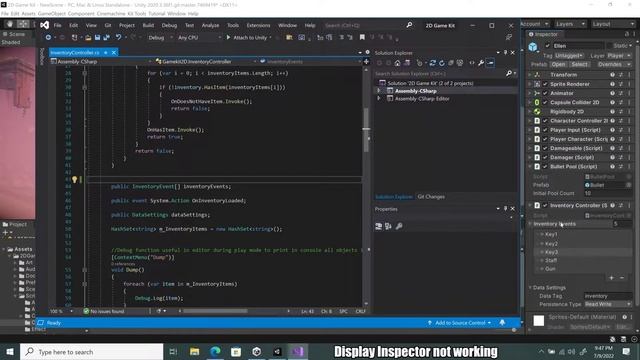This screenshot has width=640, height=360.
Task: Click the notifications bell in status bar
Action: tap(502, 323)
